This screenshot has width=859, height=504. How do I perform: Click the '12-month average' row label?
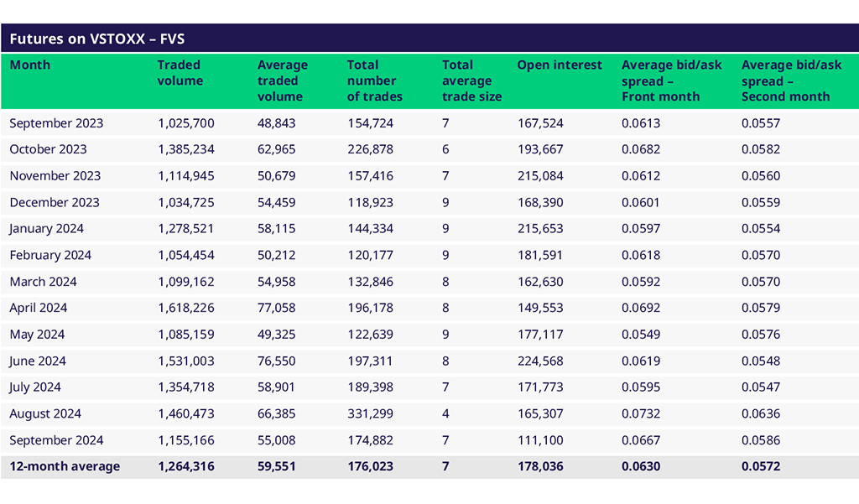click(x=65, y=466)
